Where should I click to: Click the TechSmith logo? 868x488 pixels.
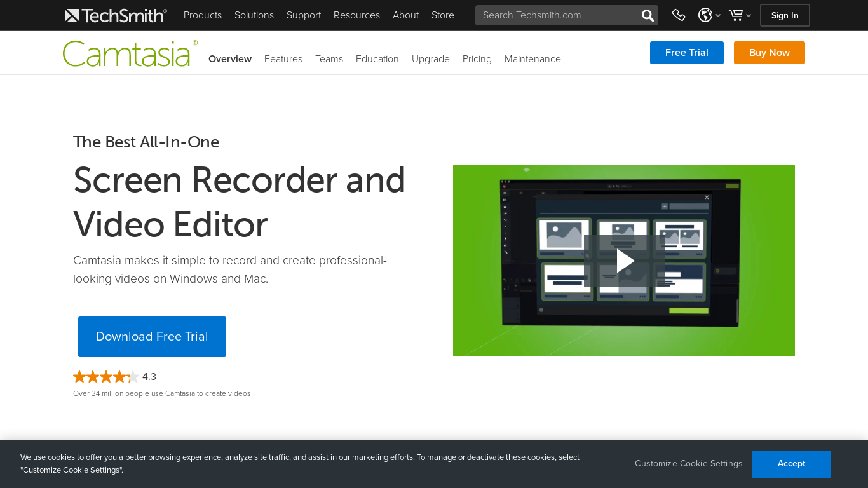click(x=116, y=15)
